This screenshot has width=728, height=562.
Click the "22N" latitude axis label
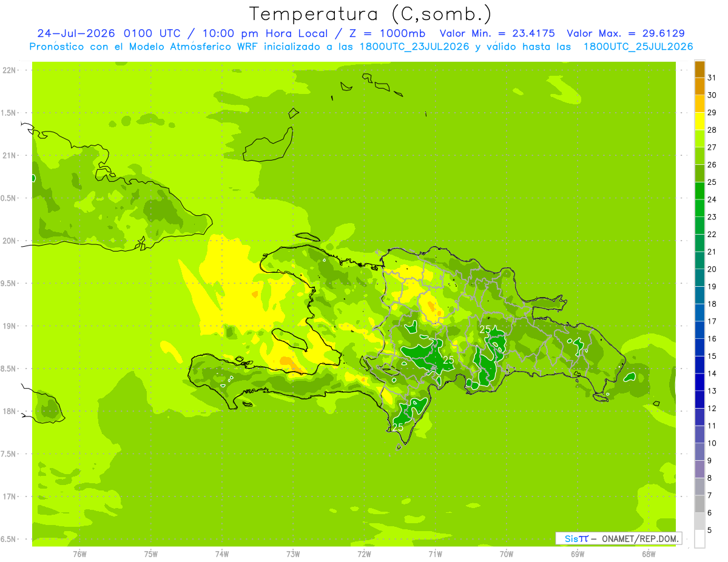pos(9,70)
